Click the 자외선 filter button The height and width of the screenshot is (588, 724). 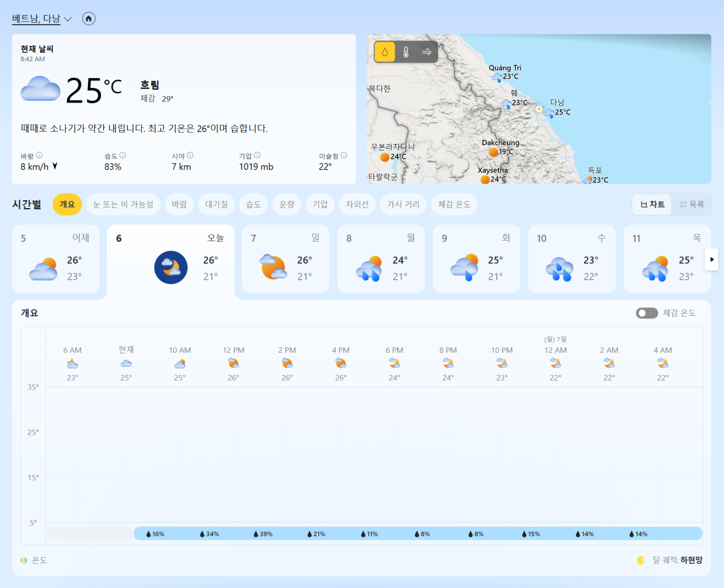[357, 204]
